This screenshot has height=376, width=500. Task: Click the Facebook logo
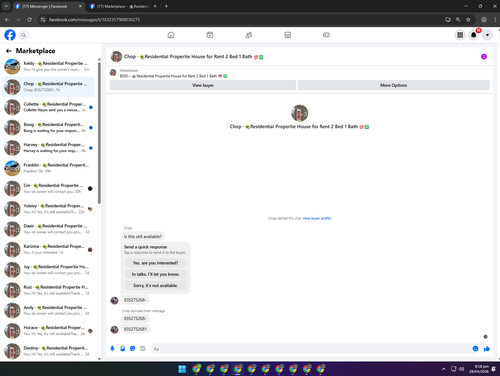(x=10, y=35)
